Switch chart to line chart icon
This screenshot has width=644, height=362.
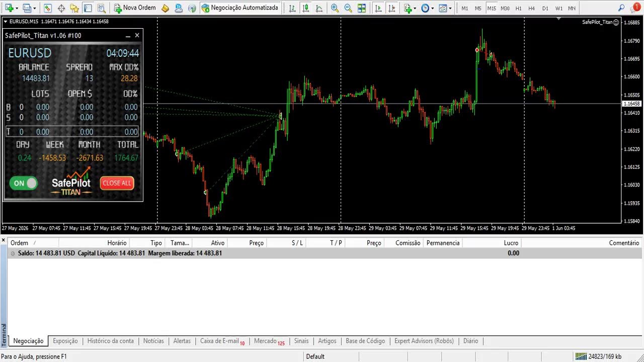pos(319,8)
